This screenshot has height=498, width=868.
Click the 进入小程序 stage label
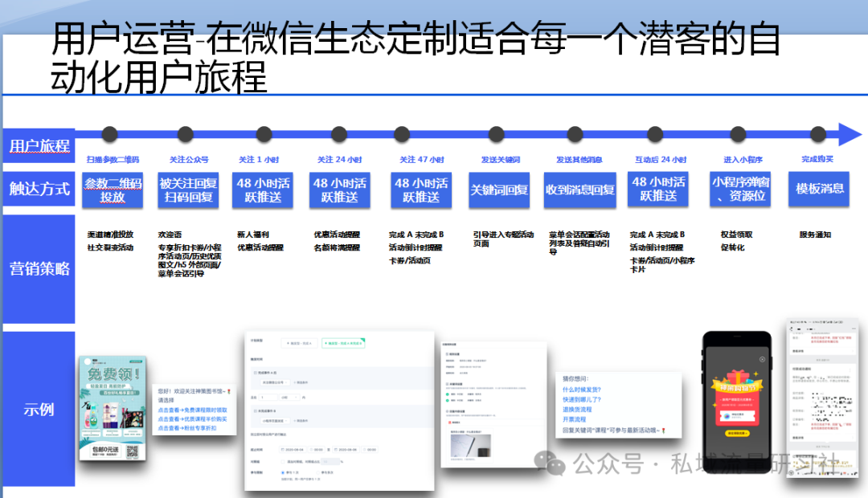[743, 159]
